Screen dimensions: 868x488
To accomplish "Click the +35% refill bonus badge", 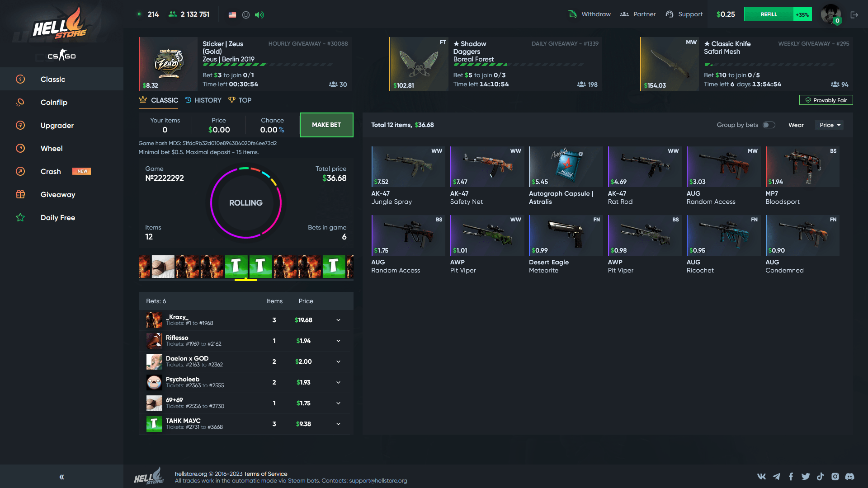I will click(x=802, y=14).
